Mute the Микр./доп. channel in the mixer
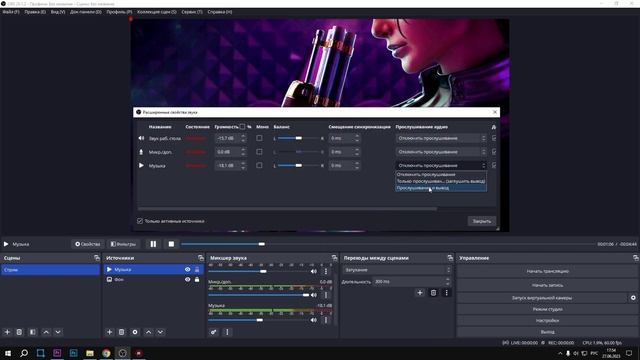Screen dimensions: 640x360 (313, 295)
